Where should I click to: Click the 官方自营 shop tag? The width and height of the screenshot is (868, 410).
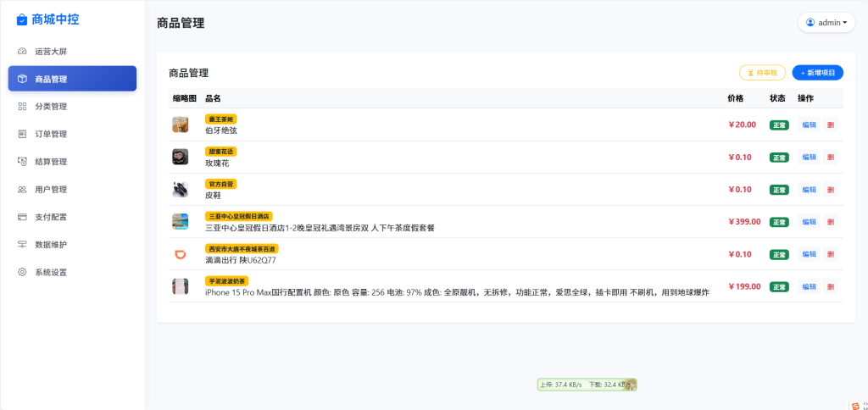pos(221,184)
